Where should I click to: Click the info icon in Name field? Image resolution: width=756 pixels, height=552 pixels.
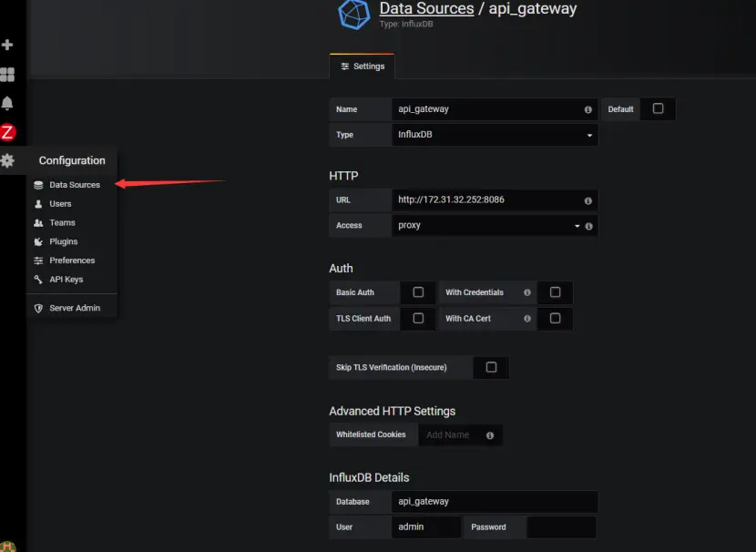(588, 109)
